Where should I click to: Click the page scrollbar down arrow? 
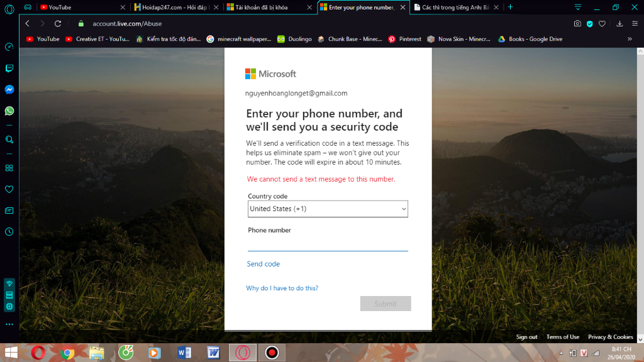pos(640,339)
